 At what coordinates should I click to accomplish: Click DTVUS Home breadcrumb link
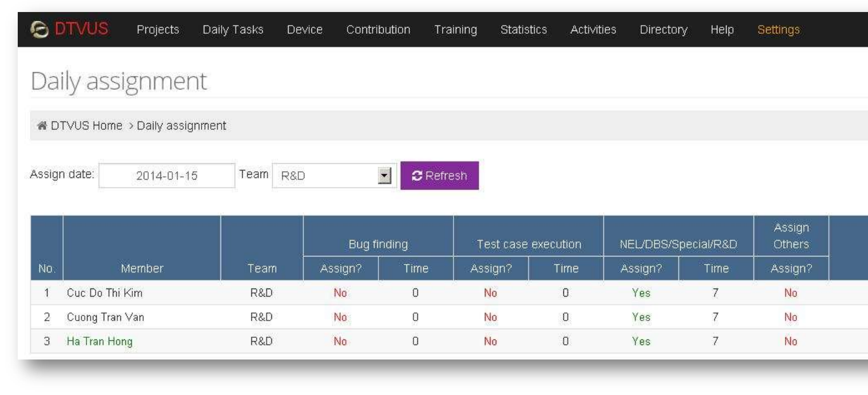pyautogui.click(x=86, y=126)
